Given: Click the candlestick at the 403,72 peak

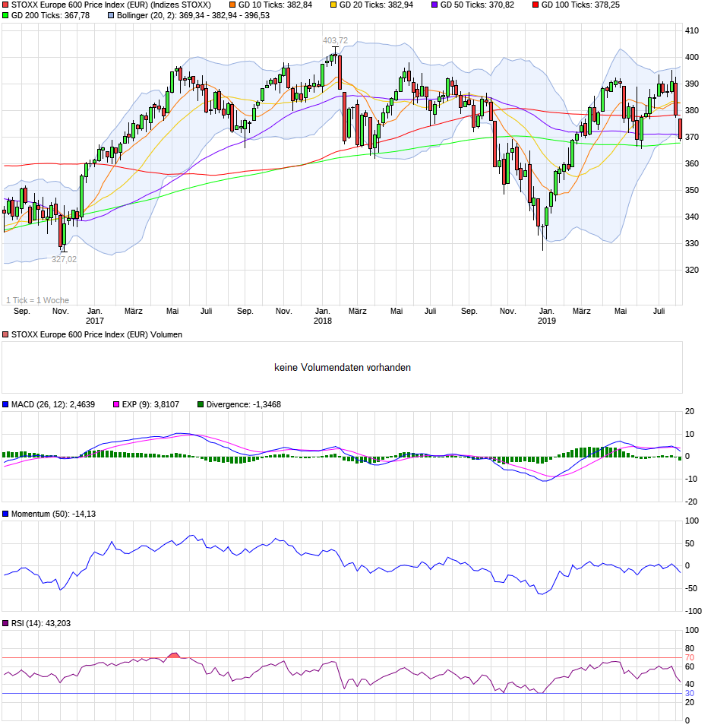Looking at the screenshot, I should coord(336,55).
